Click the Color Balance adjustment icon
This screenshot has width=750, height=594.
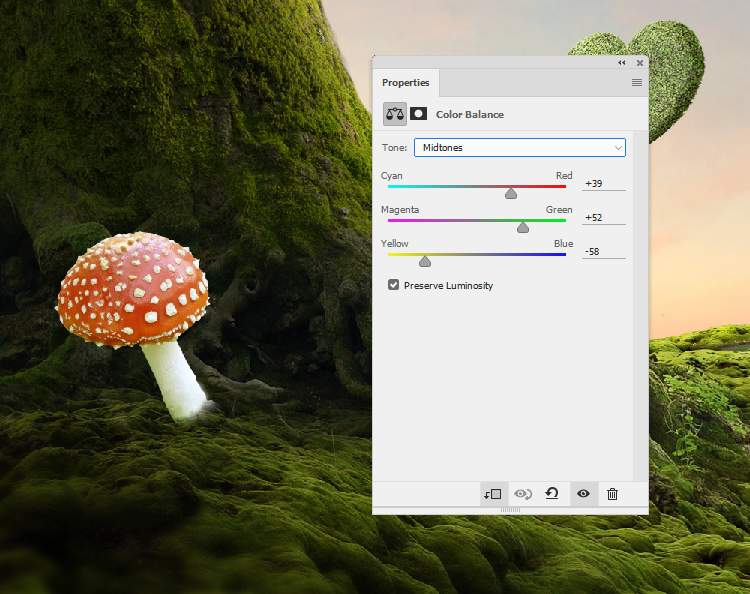tap(394, 114)
